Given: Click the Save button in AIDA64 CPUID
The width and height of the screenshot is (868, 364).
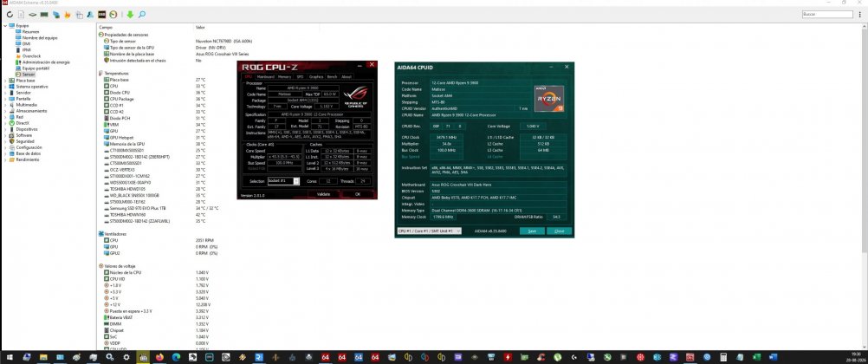Looking at the screenshot, I should pos(532,231).
